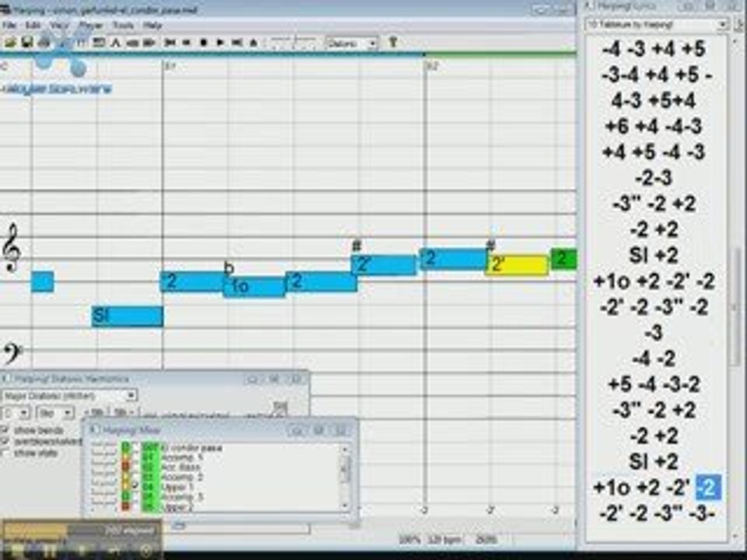Click the green 2 note block at the right edge

[564, 259]
